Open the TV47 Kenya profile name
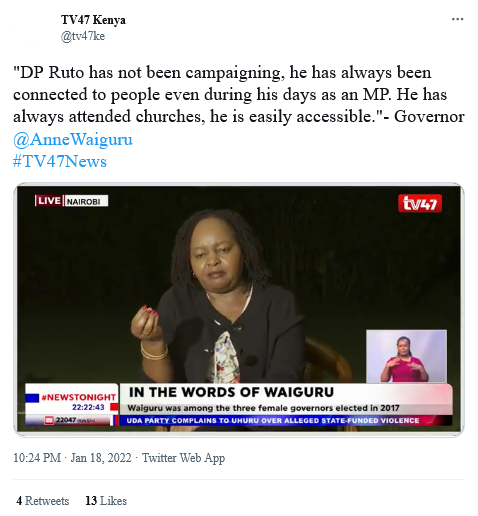 coord(93,20)
